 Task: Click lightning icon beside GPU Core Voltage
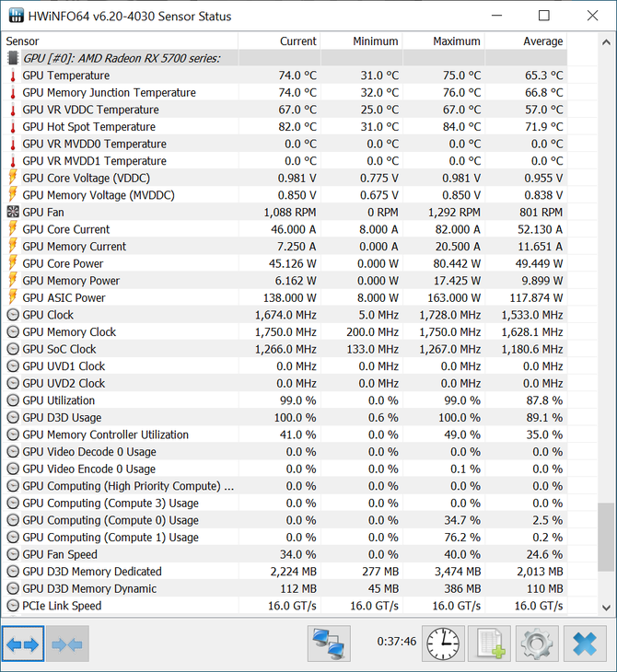(13, 178)
